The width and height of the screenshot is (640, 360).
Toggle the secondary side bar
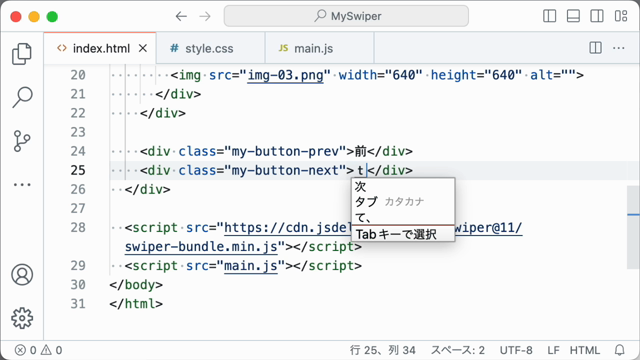tap(597, 16)
